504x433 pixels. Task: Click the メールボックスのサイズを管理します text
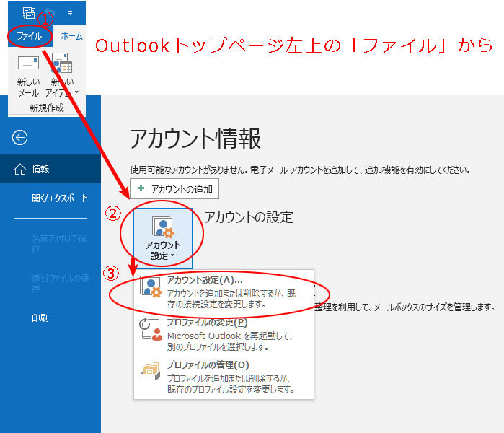[434, 307]
